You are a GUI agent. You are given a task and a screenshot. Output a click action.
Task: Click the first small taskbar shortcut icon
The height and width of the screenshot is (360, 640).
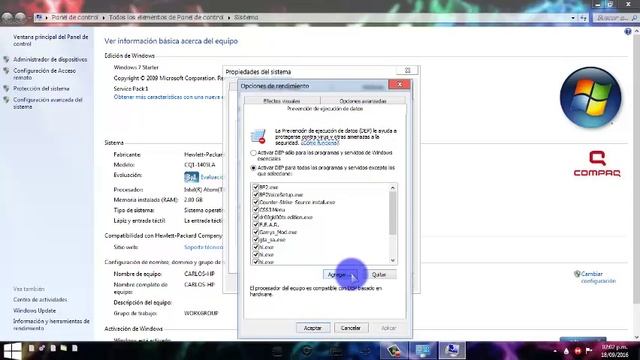pos(31,348)
